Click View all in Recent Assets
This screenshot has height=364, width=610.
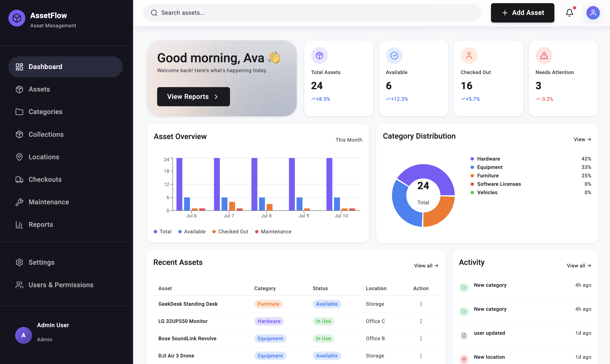426,266
